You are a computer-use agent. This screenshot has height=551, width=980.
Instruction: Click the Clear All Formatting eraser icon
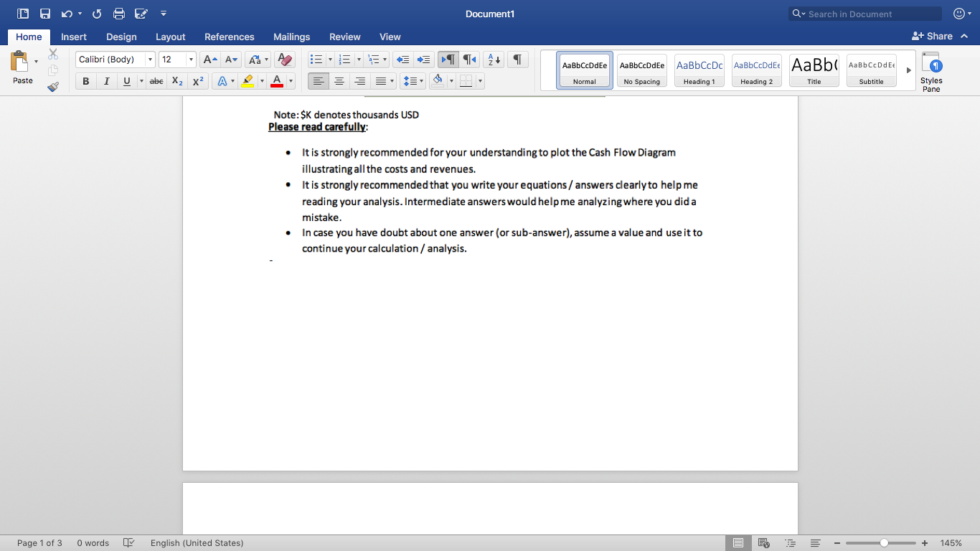tap(285, 60)
